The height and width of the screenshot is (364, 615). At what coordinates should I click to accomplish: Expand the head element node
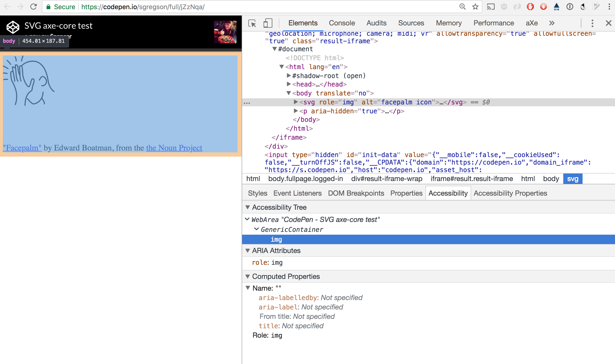pos(289,84)
